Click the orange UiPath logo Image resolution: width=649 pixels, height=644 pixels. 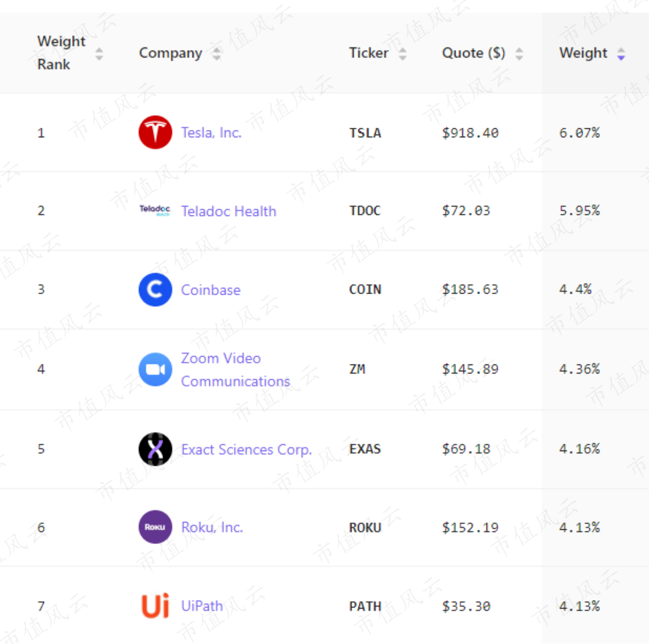tap(155, 606)
